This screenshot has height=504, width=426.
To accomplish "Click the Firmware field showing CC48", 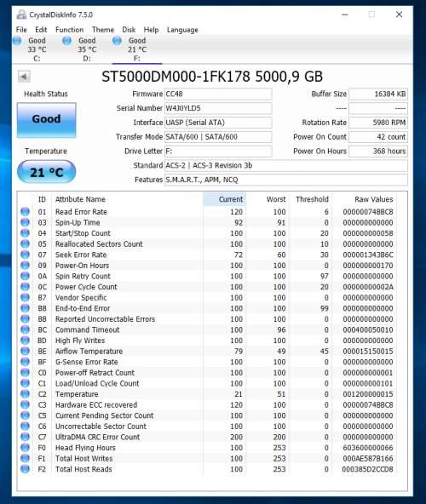I will [218, 94].
